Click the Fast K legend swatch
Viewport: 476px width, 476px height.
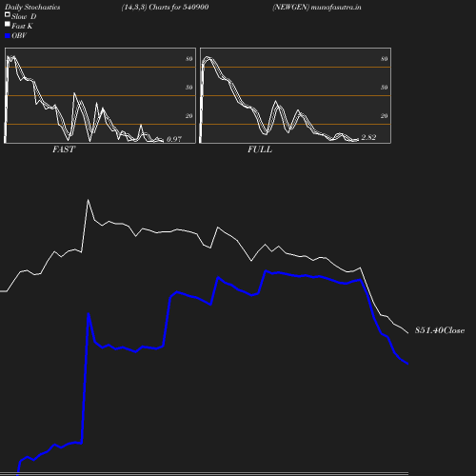point(8,24)
